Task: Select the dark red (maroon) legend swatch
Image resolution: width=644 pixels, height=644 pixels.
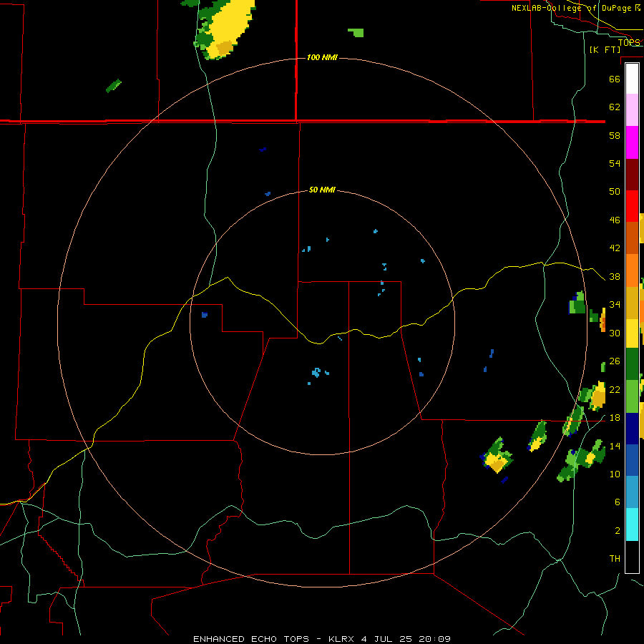Action: coord(632,175)
